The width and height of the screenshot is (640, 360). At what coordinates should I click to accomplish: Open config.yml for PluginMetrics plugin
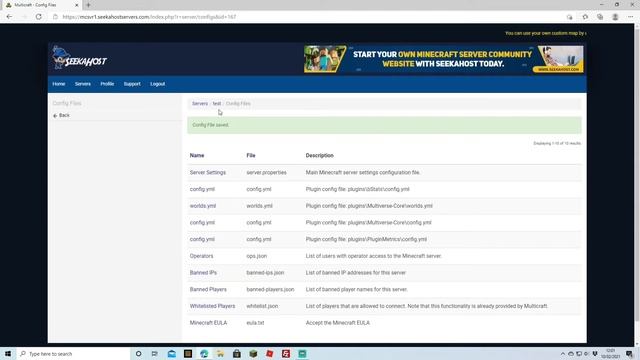pos(202,239)
